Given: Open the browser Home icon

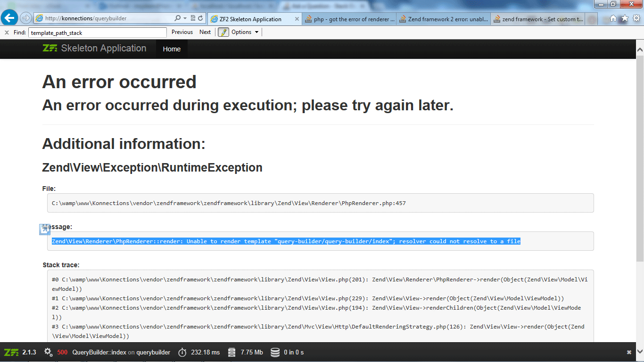Looking at the screenshot, I should coord(613,18).
